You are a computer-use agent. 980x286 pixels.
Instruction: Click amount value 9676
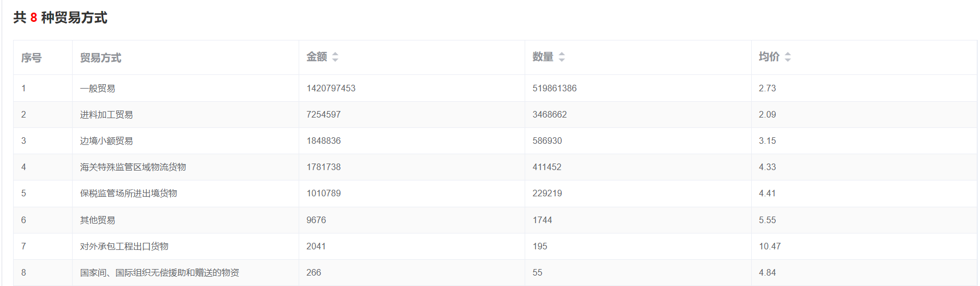(x=316, y=220)
